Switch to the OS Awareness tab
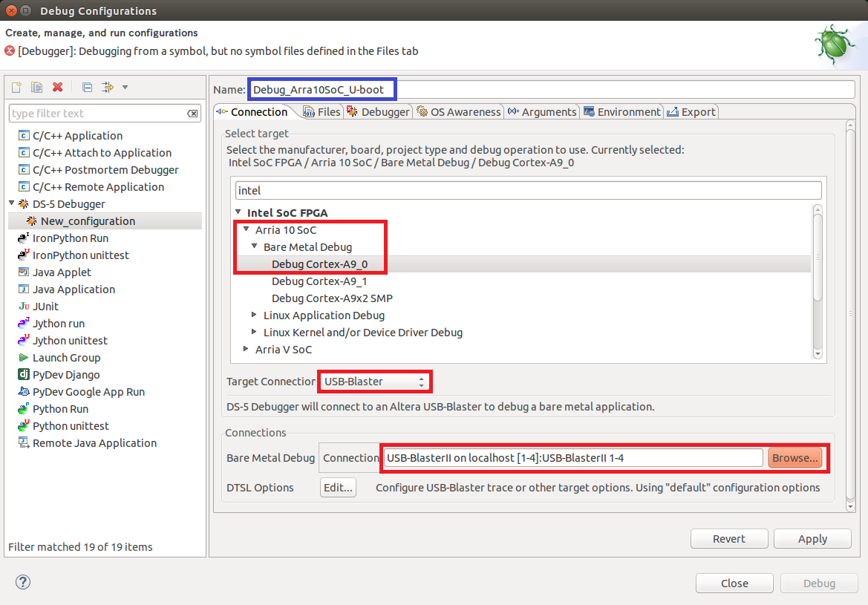The width and height of the screenshot is (868, 605). (x=459, y=111)
